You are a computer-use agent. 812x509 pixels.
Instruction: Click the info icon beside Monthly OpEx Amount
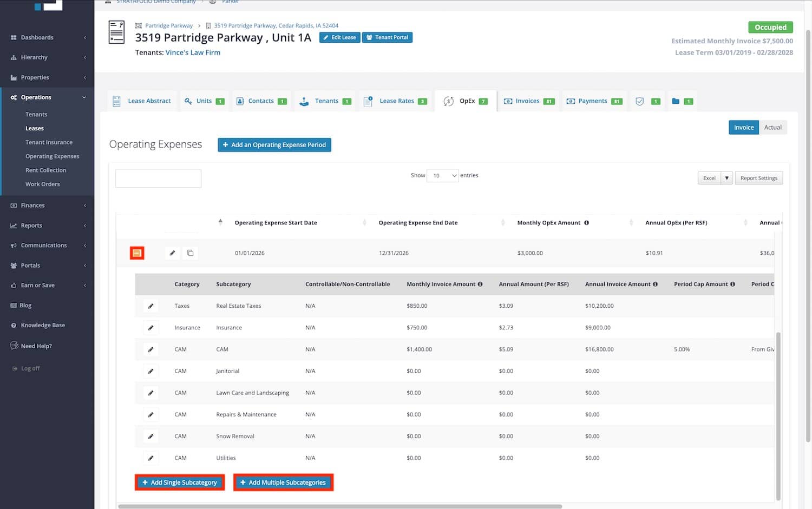pyautogui.click(x=586, y=223)
